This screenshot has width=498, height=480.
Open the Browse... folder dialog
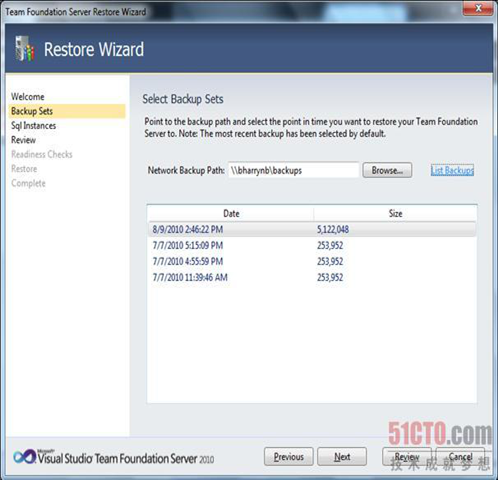387,170
